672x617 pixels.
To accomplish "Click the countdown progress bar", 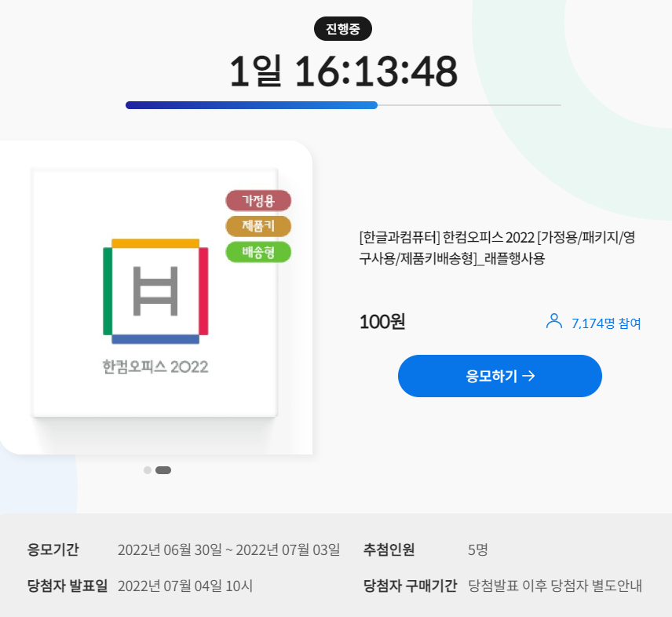I will tap(343, 104).
